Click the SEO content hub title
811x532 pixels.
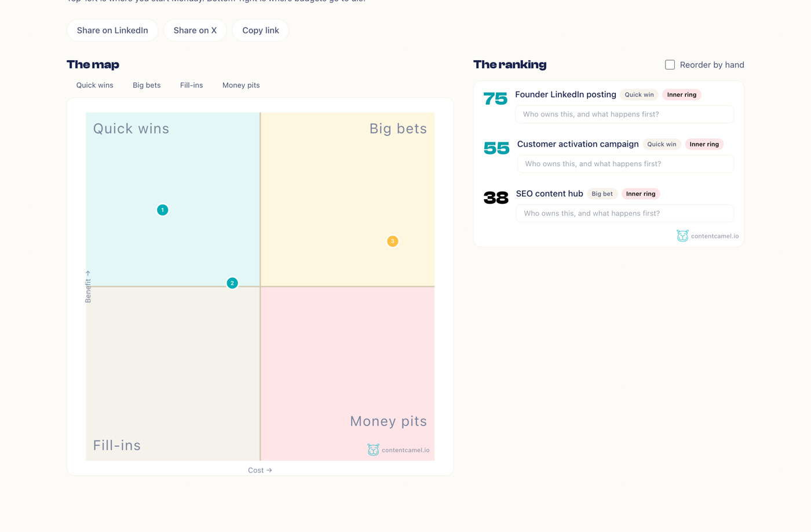pyautogui.click(x=550, y=194)
